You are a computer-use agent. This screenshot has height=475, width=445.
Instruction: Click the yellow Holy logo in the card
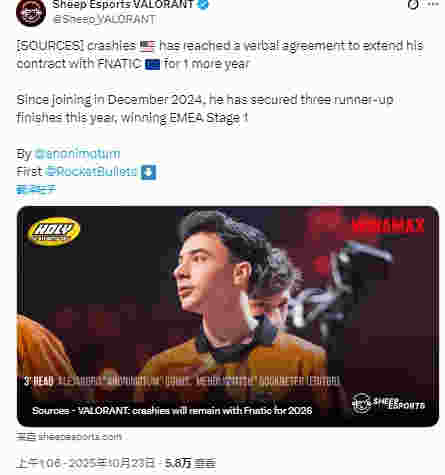coord(54,231)
